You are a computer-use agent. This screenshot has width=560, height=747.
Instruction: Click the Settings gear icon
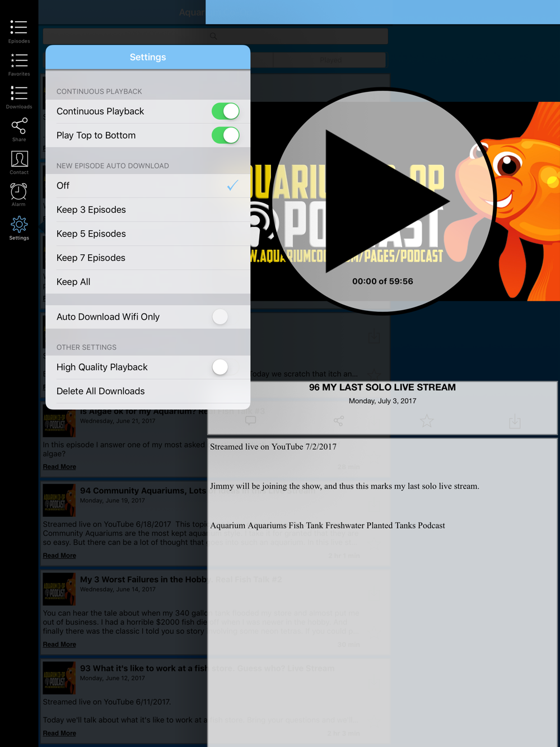click(x=18, y=228)
